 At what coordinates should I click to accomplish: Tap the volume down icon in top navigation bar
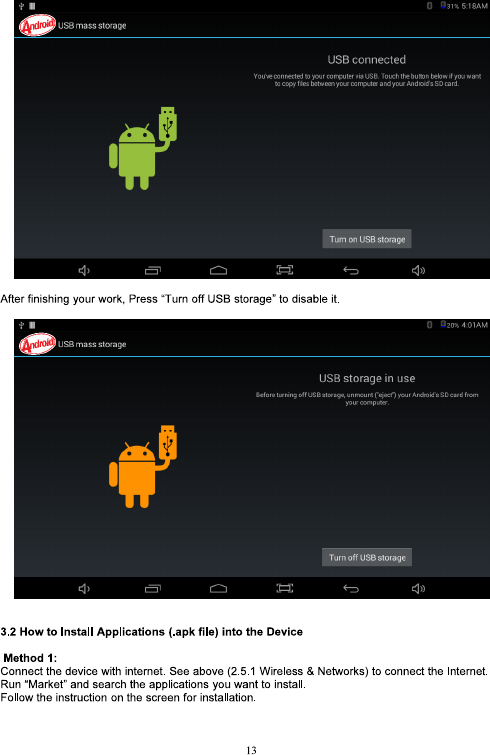pos(84,271)
